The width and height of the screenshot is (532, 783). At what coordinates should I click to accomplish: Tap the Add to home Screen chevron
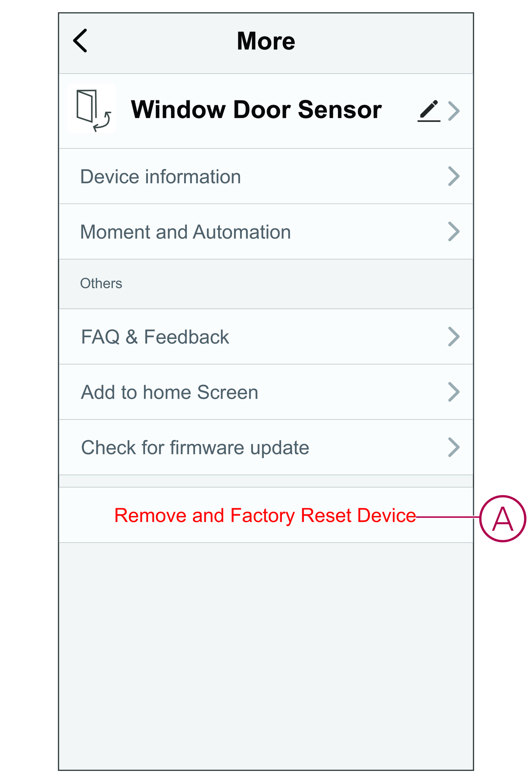454,392
